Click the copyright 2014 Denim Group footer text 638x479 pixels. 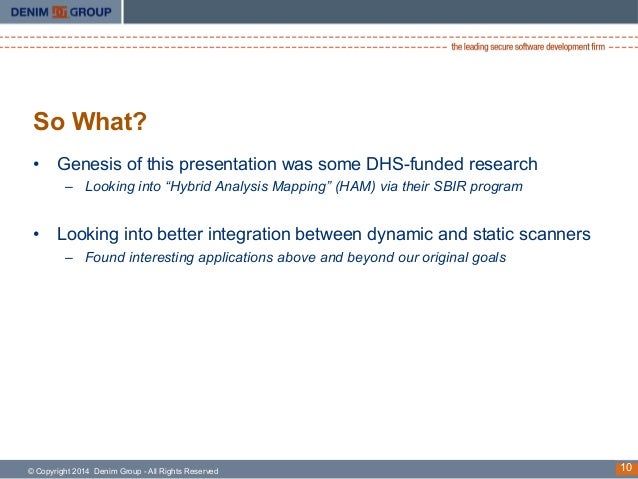[x=123, y=471]
